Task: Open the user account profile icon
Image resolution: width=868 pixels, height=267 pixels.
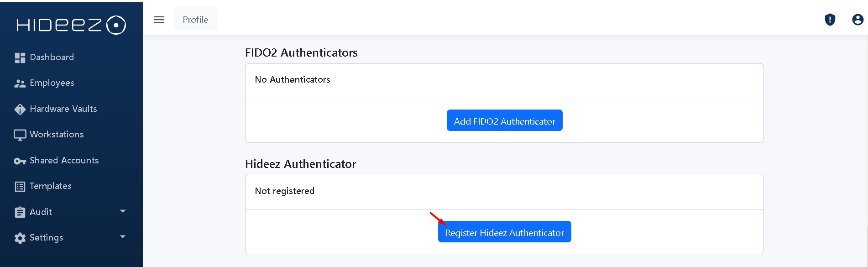Action: point(858,20)
